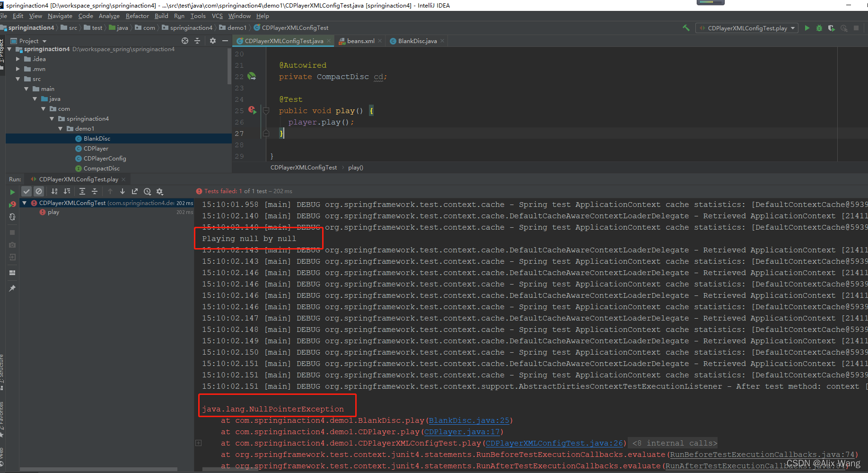This screenshot has height=473, width=868.
Task: Restore layout icon in Run sidebar
Action: [12, 273]
